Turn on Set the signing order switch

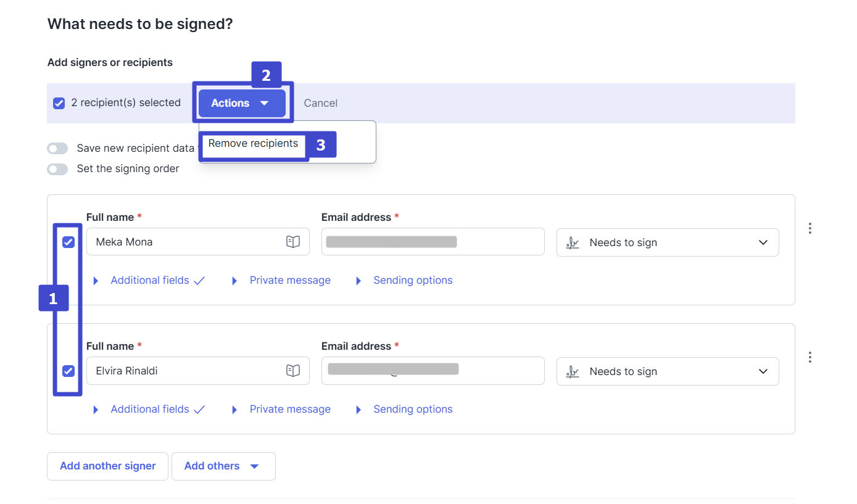click(57, 169)
